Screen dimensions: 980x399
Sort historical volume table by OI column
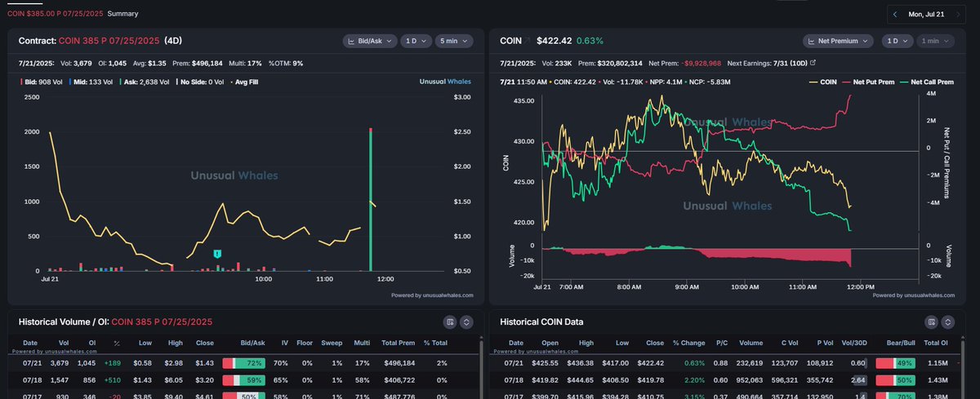91,343
